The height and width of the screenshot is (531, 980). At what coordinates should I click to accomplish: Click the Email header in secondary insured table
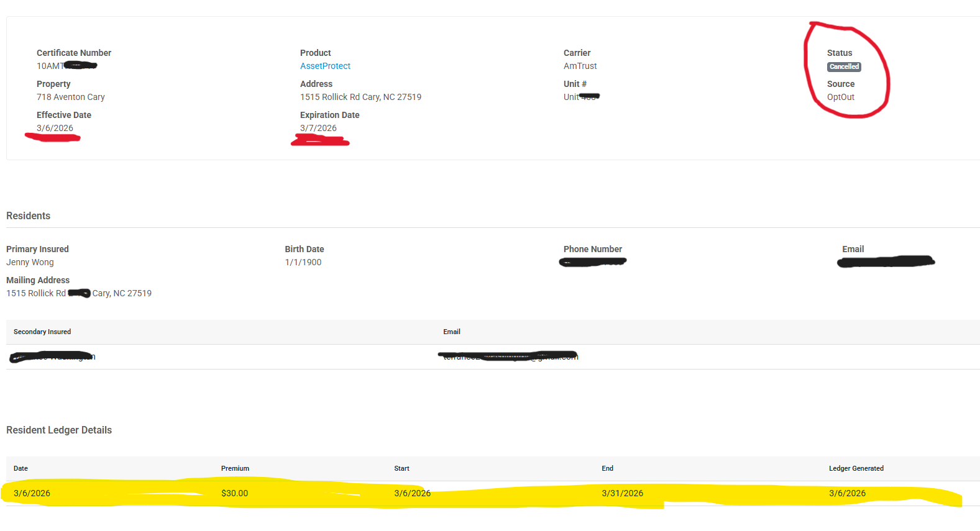[452, 332]
